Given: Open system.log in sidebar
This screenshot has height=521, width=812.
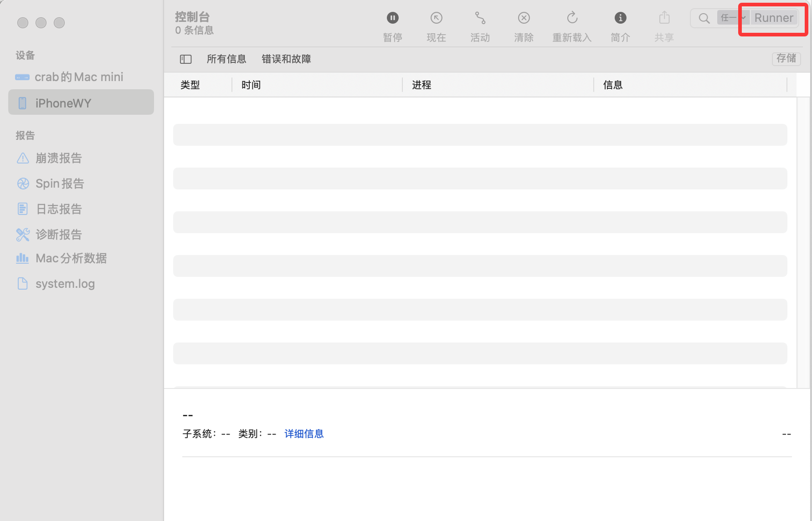Looking at the screenshot, I should click(x=65, y=284).
